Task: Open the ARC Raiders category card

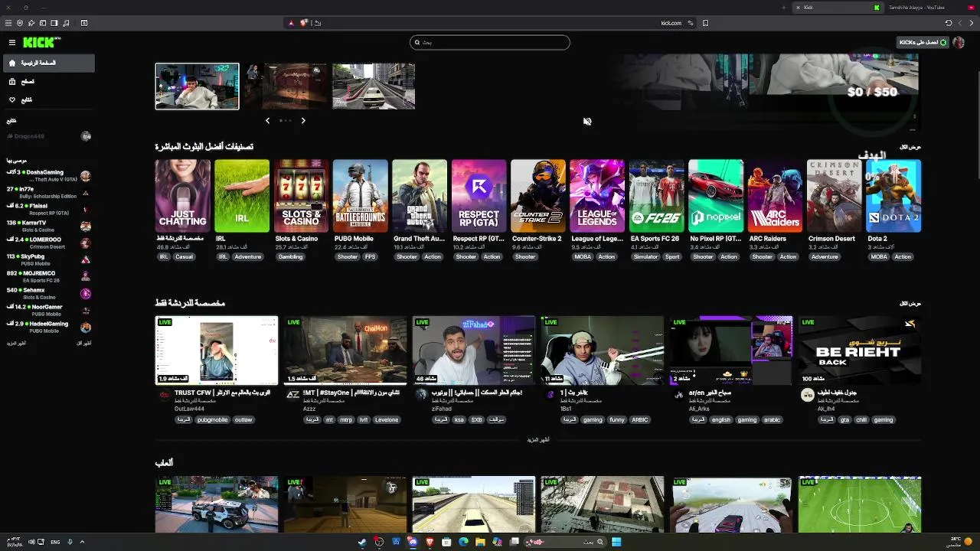Action: 775,196
